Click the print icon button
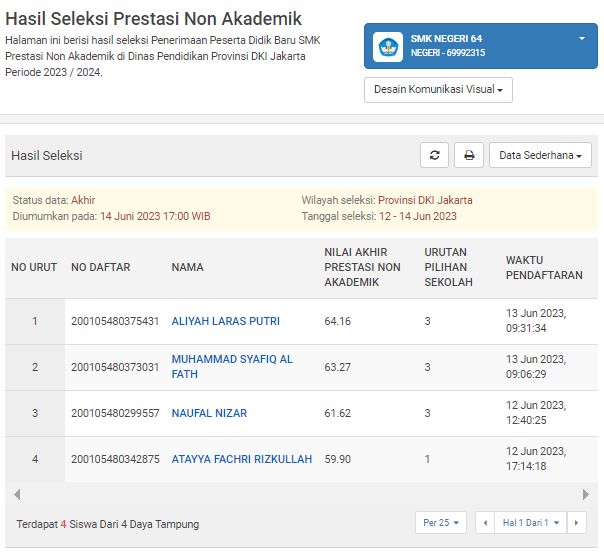The image size is (604, 552). tap(469, 155)
